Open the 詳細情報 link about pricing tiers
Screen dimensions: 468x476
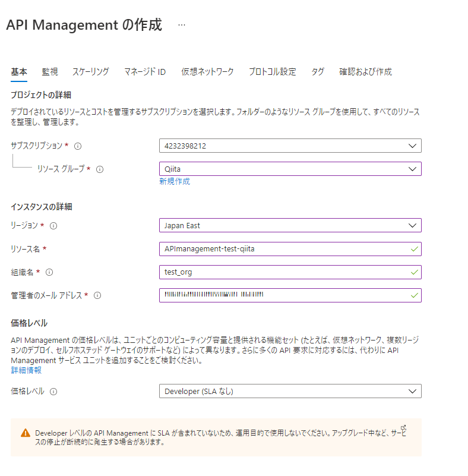point(26,370)
